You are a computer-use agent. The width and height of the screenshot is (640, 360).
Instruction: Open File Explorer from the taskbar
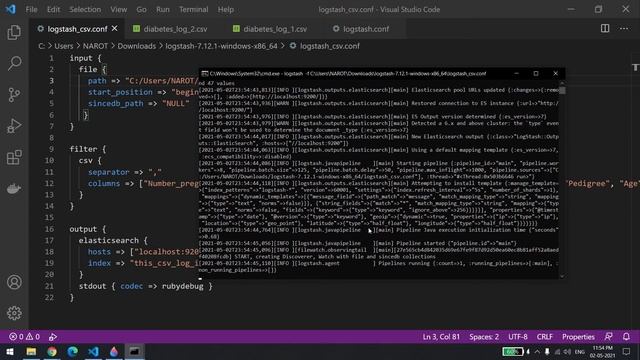(31, 351)
